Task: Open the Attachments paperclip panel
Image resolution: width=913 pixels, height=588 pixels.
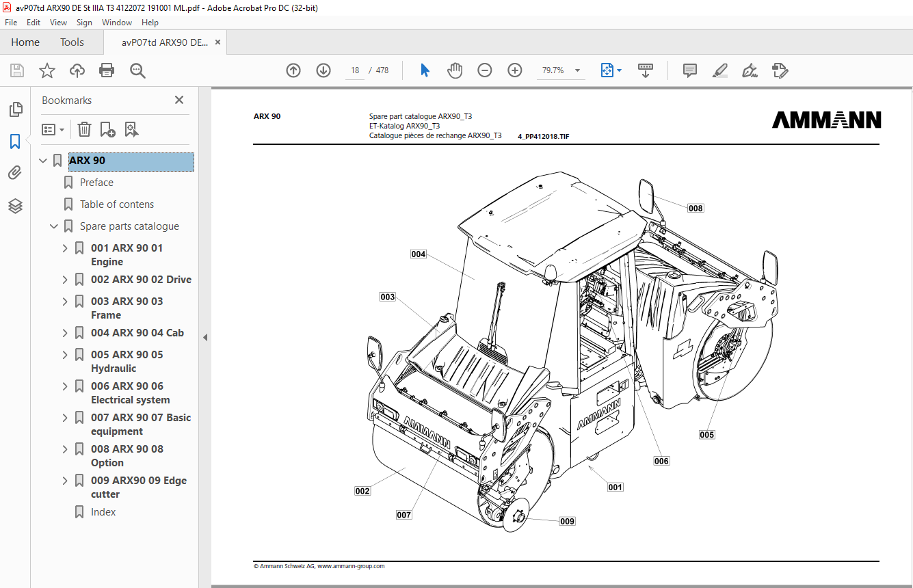Action: coord(15,173)
